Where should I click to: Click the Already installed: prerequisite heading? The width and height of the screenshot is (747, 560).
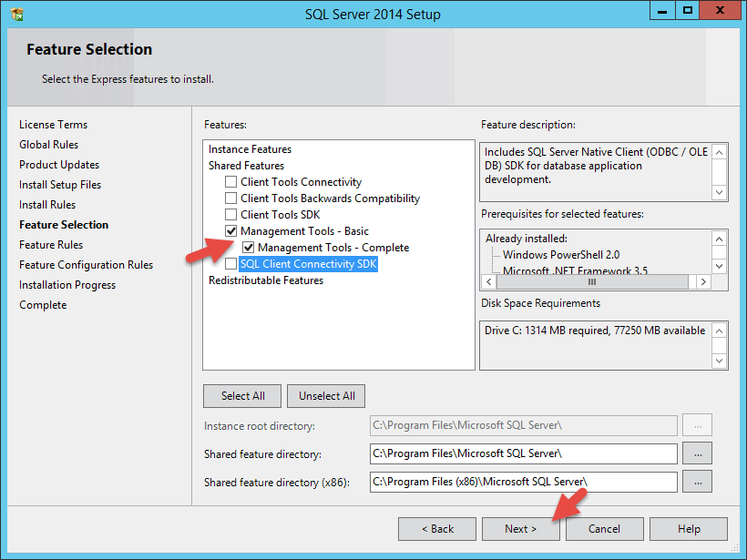coord(527,238)
